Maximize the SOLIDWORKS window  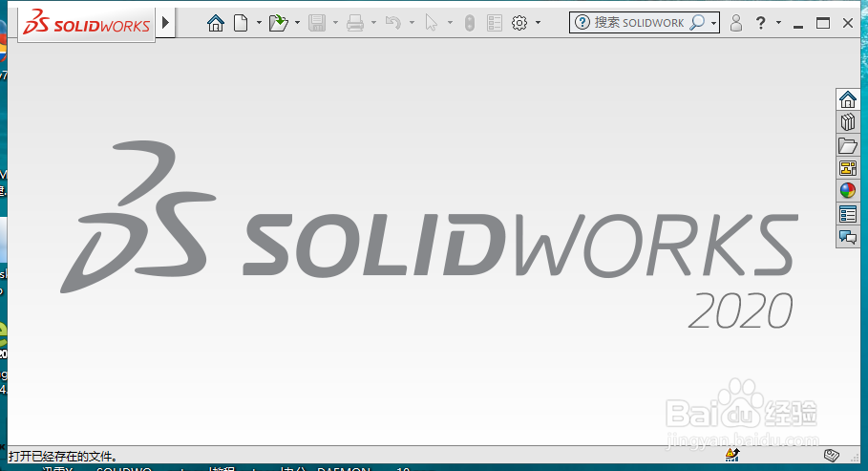click(823, 23)
